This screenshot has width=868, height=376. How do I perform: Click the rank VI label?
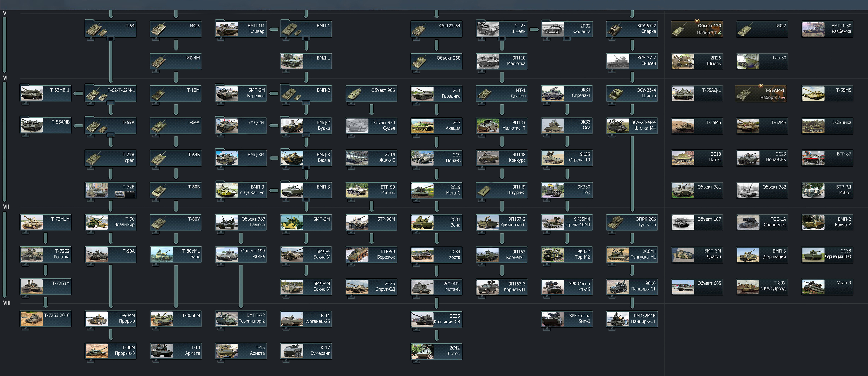pyautogui.click(x=5, y=78)
